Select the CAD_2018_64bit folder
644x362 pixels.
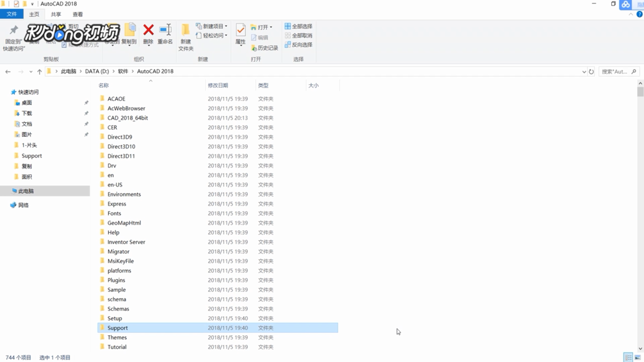[218, 118]
